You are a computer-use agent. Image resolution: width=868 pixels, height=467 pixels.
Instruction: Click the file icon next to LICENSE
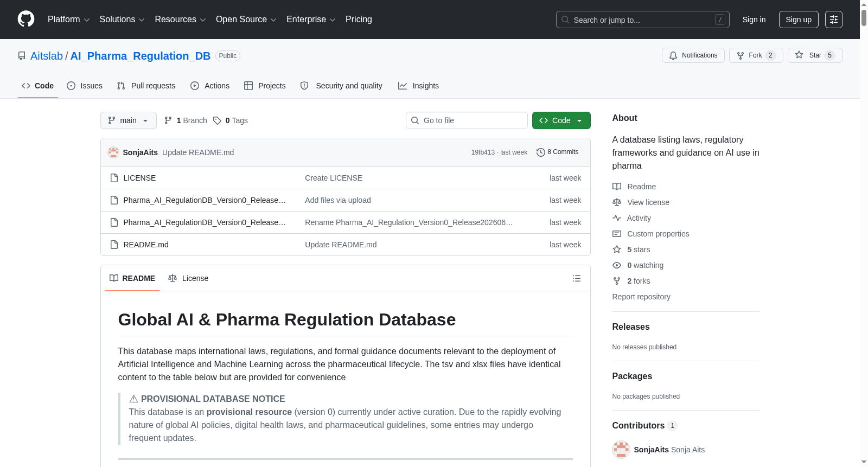tap(114, 178)
